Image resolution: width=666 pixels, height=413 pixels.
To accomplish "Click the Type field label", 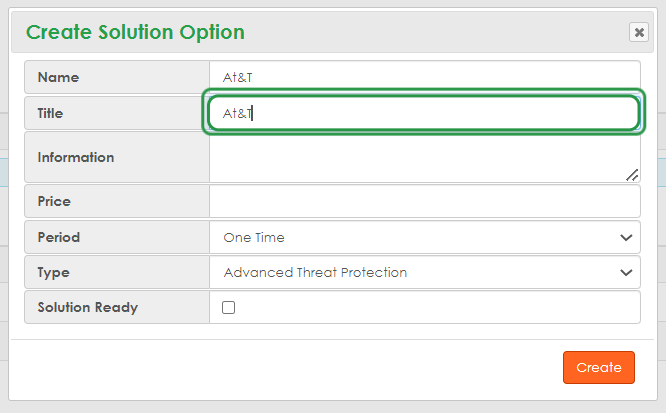I will tap(53, 272).
